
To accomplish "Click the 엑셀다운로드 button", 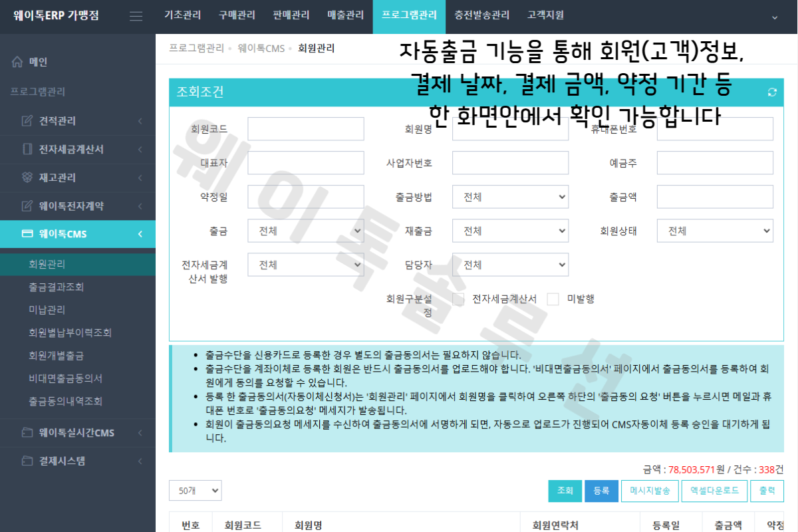I will click(x=714, y=491).
